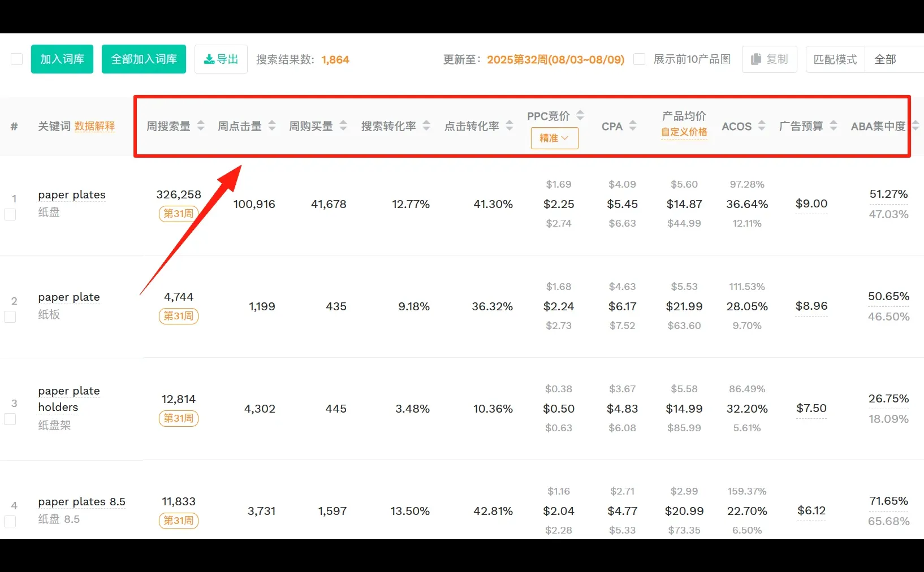Check the row checkbox for paper plate holders
This screenshot has width=924, height=572.
click(10, 419)
